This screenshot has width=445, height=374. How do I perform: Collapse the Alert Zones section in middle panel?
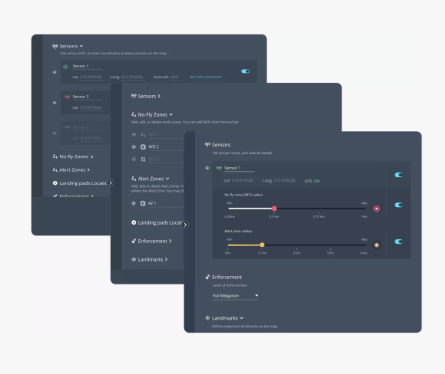pos(150,179)
